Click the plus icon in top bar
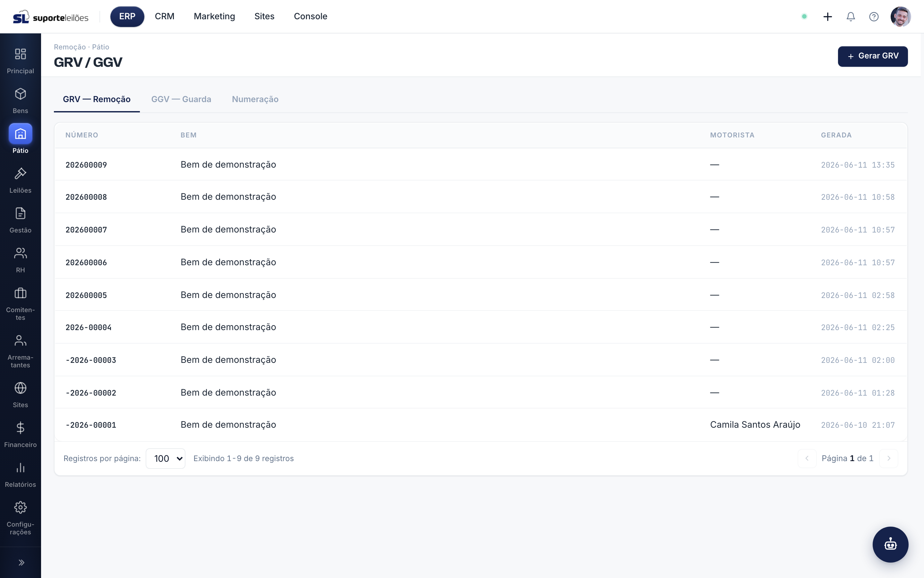 (x=827, y=16)
